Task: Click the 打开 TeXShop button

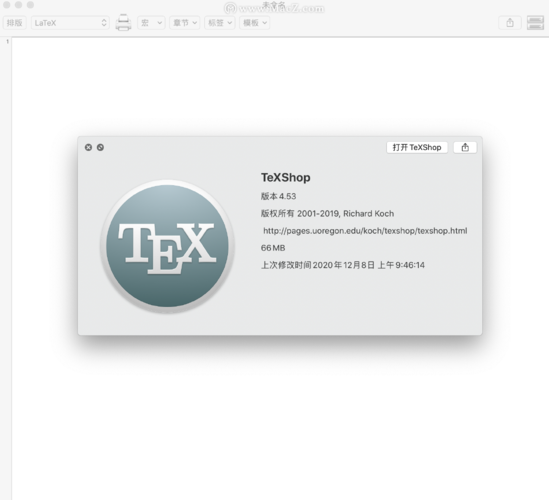Action: (x=417, y=147)
